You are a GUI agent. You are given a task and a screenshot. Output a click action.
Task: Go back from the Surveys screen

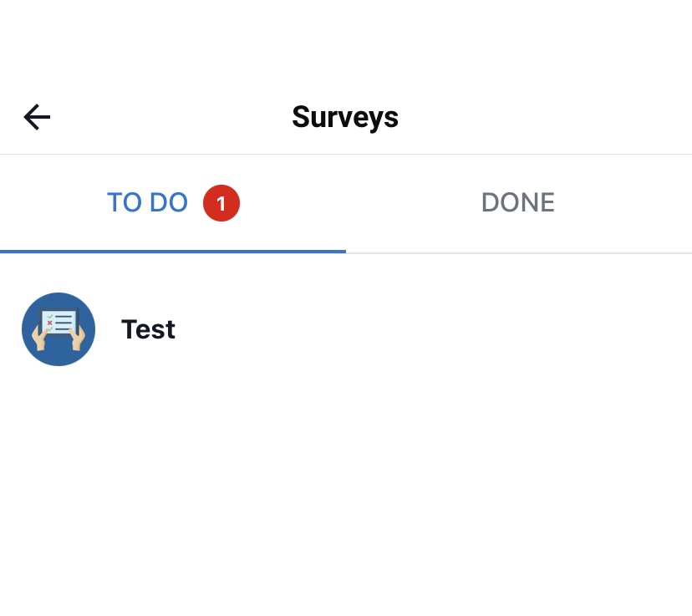coord(37,117)
